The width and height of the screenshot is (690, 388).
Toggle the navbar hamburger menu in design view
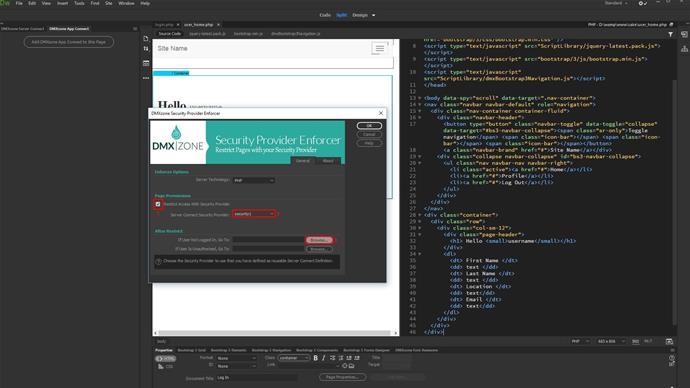[x=379, y=48]
